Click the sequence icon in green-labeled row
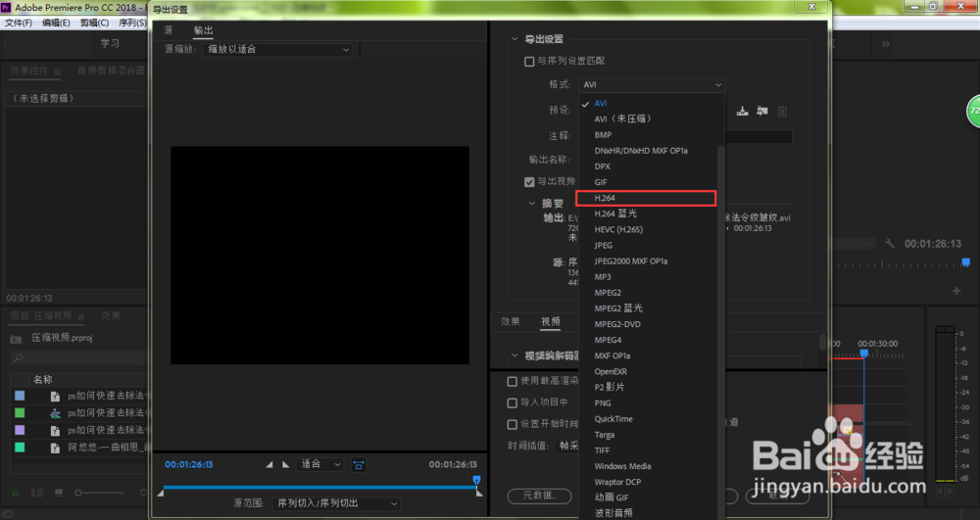 [x=55, y=413]
